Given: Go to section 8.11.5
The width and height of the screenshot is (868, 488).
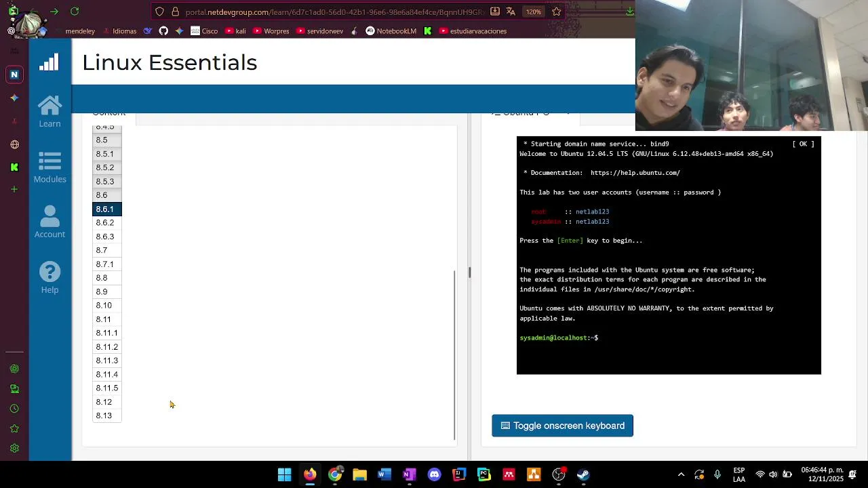Looking at the screenshot, I should [106, 388].
